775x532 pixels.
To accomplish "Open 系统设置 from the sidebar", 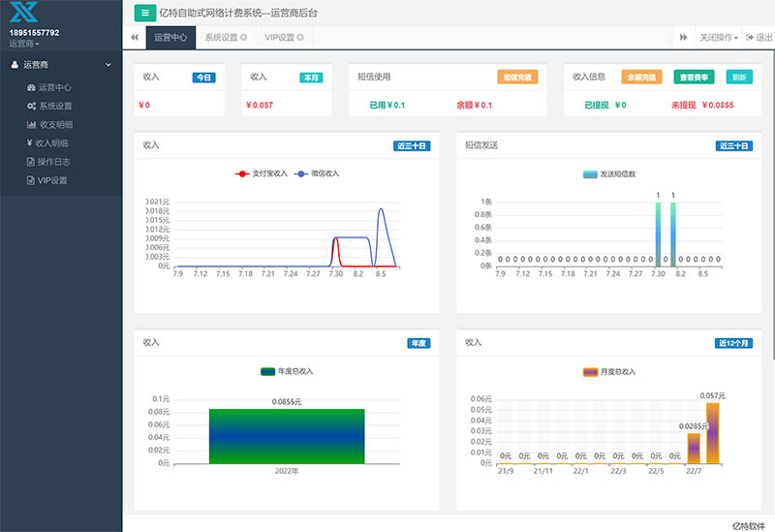I will [55, 106].
